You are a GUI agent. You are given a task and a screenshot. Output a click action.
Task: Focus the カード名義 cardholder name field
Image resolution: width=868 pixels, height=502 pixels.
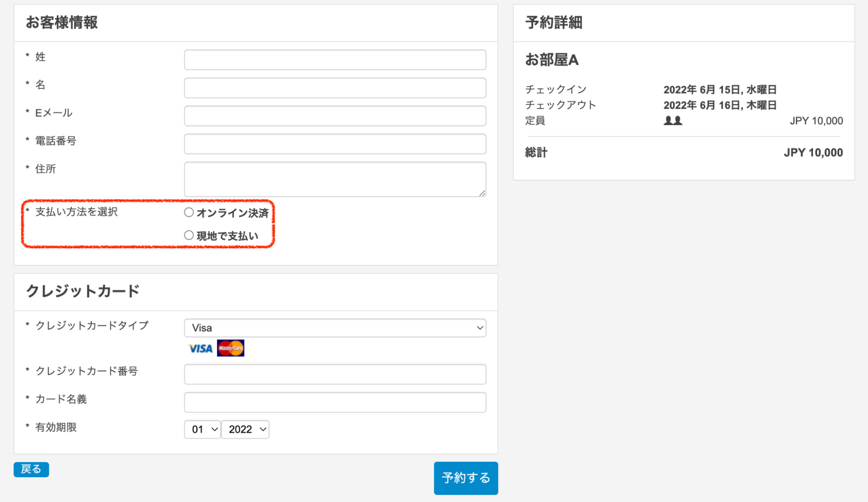tap(335, 402)
